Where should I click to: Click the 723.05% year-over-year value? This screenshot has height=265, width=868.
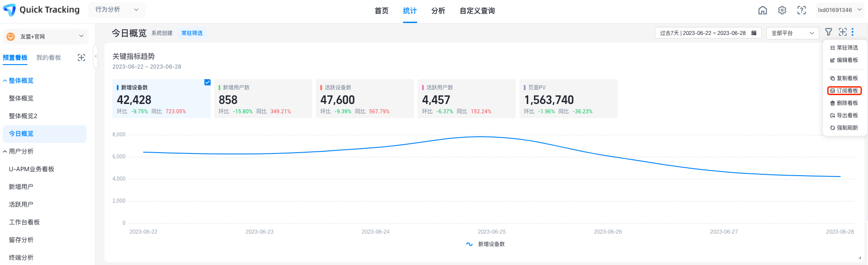click(176, 111)
